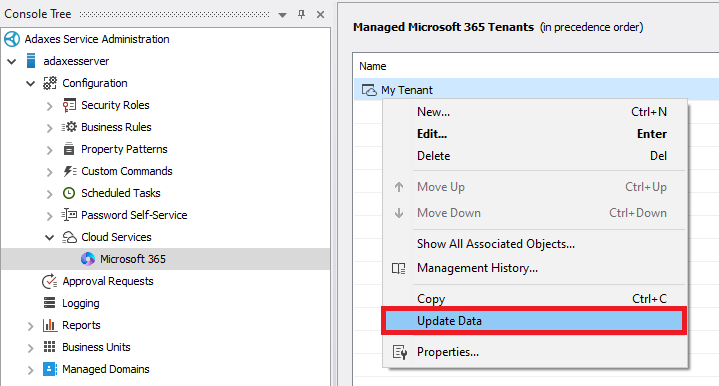719x386 pixels.
Task: Expand the Custom Commands node
Action: click(x=50, y=172)
